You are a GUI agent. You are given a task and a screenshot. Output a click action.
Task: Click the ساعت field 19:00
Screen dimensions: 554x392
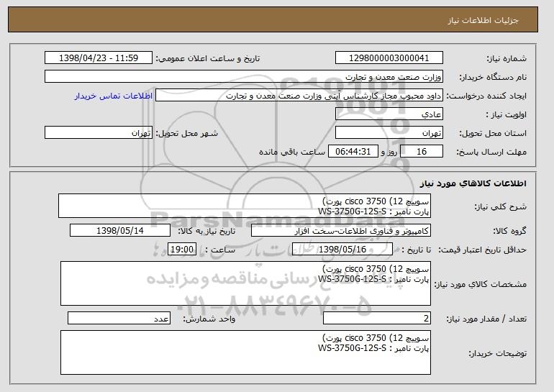pyautogui.click(x=182, y=250)
